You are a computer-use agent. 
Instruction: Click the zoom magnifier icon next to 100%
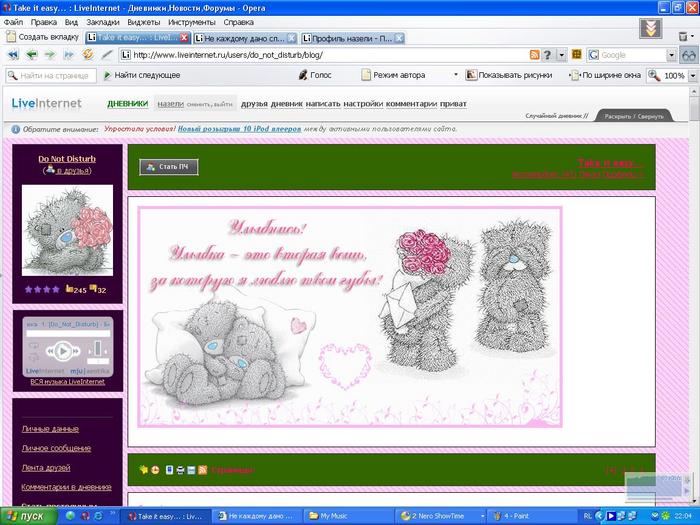click(x=654, y=75)
